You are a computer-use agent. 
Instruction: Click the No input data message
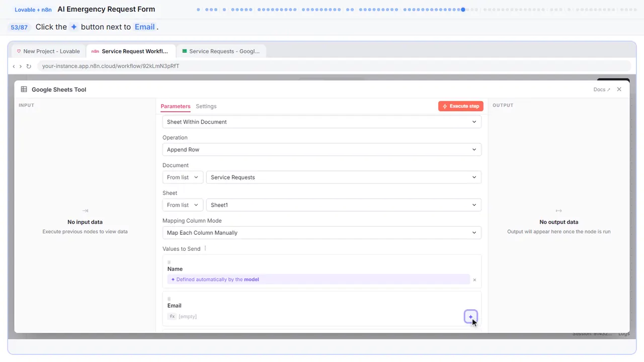85,222
